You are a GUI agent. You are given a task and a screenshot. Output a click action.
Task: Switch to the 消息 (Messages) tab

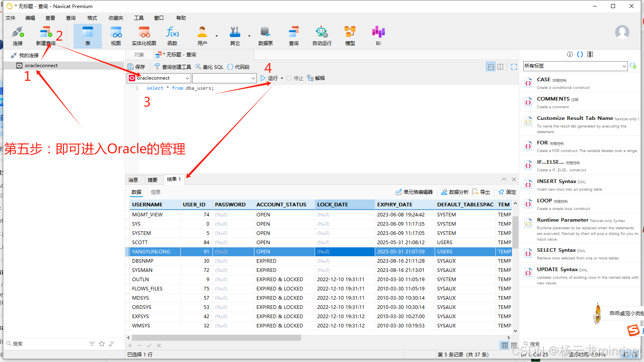click(133, 180)
